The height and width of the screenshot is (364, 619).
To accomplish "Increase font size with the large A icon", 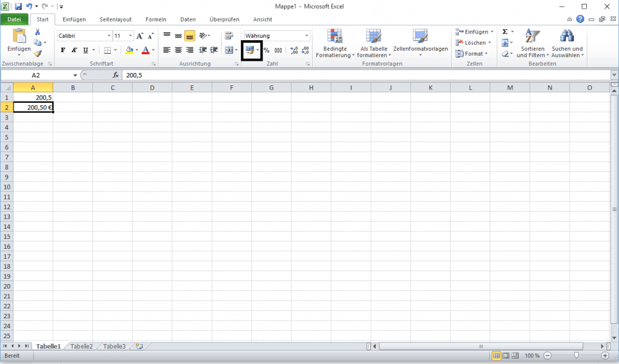I will pyautogui.click(x=140, y=36).
